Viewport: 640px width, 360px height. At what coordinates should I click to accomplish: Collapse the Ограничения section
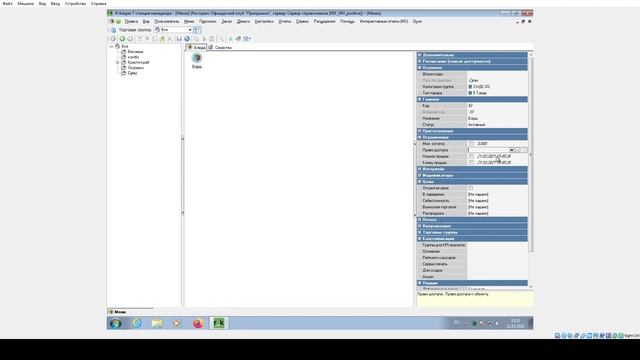[419, 138]
